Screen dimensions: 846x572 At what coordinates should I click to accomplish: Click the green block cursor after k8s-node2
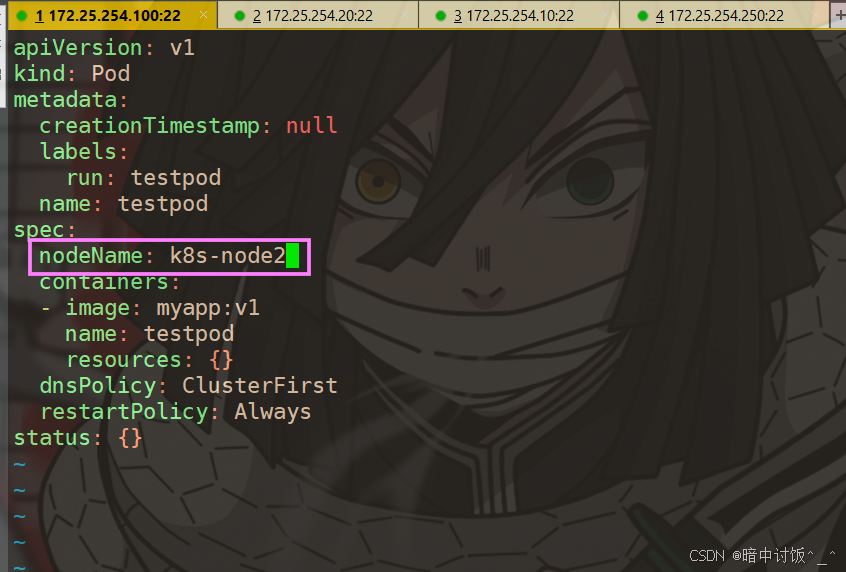click(292, 255)
